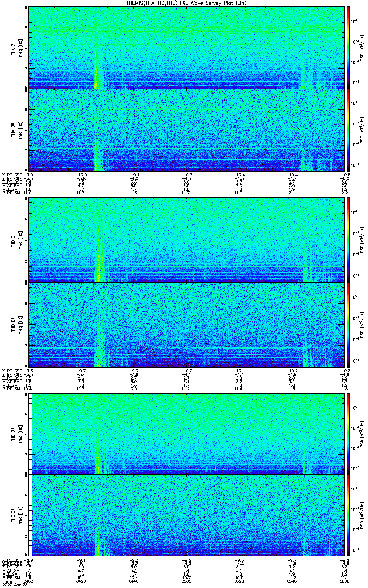Click the THE B∥ spectrogram panel

pos(185,515)
